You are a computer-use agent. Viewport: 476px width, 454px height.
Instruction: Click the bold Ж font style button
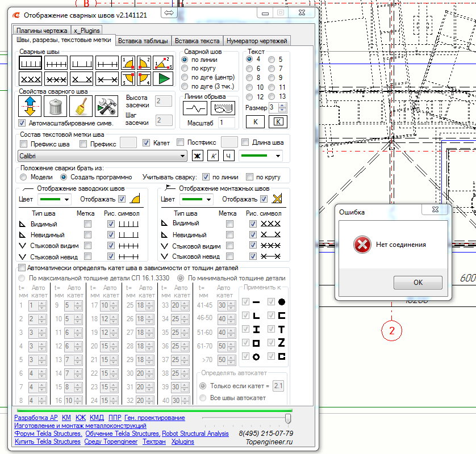click(x=198, y=155)
